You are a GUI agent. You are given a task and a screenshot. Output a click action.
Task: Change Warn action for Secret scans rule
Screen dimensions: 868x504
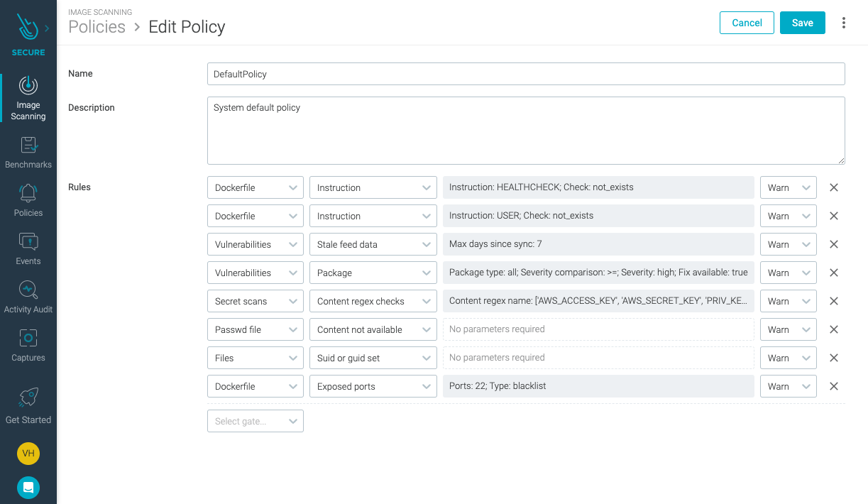click(789, 301)
